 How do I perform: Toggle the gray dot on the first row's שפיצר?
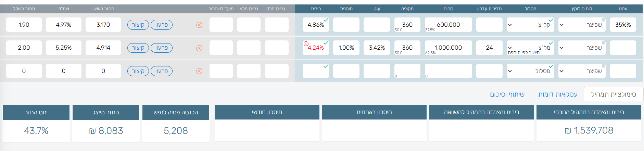[x=603, y=20]
